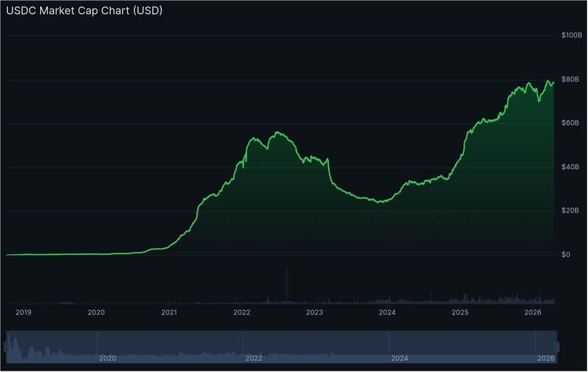
Task: Click the 2020 label inside the minimap
Action: point(107,358)
